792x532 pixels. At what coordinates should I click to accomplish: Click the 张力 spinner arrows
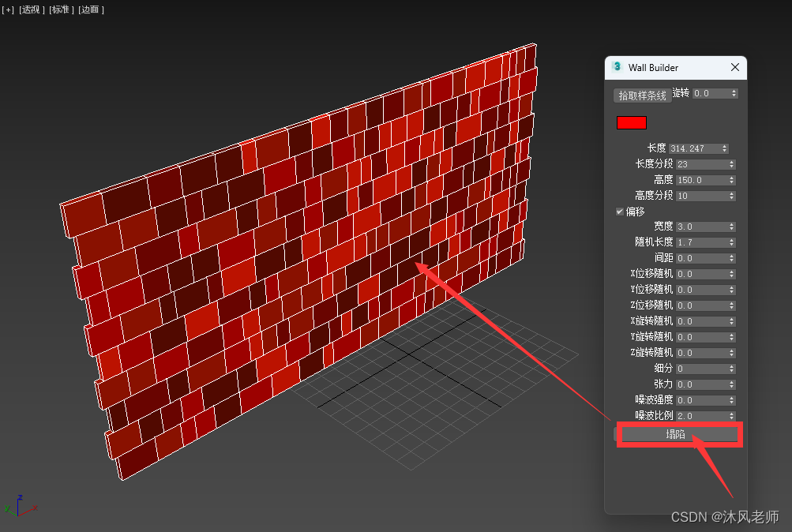pyautogui.click(x=732, y=384)
